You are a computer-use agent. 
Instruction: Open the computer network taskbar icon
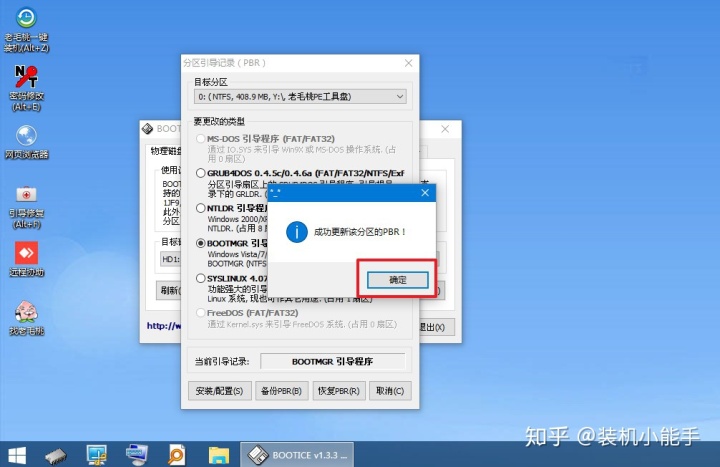tap(136, 456)
